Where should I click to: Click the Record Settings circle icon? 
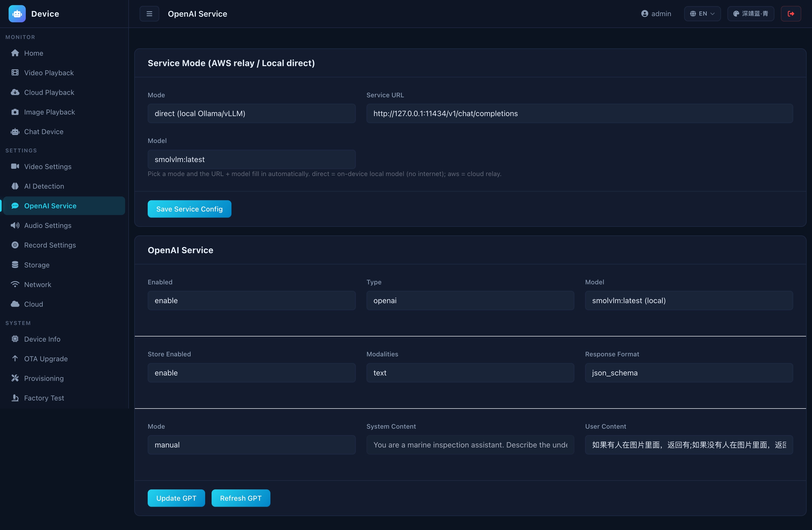[x=15, y=245]
